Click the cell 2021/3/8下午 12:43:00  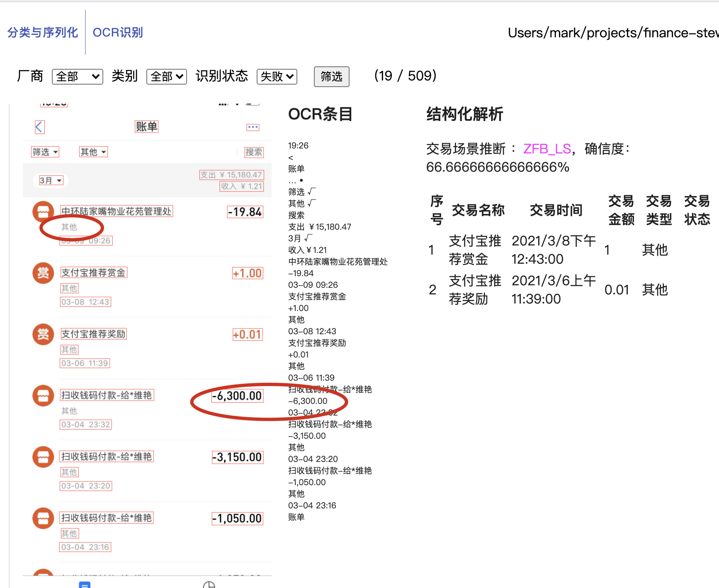pos(554,250)
